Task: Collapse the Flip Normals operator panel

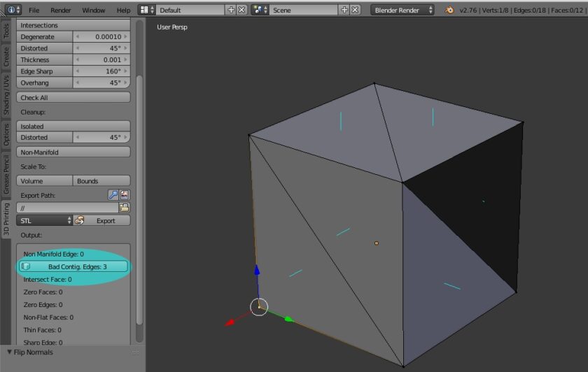Action: (x=10, y=352)
